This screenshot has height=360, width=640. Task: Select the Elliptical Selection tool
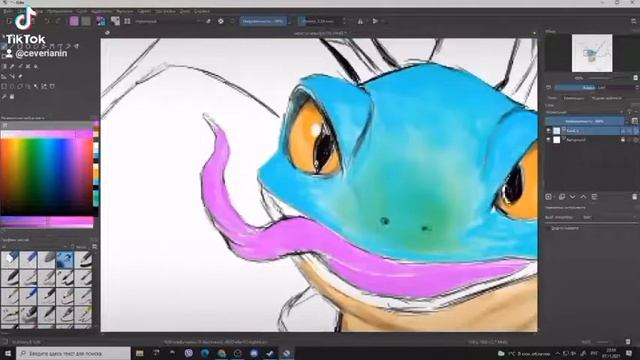[x=12, y=87]
